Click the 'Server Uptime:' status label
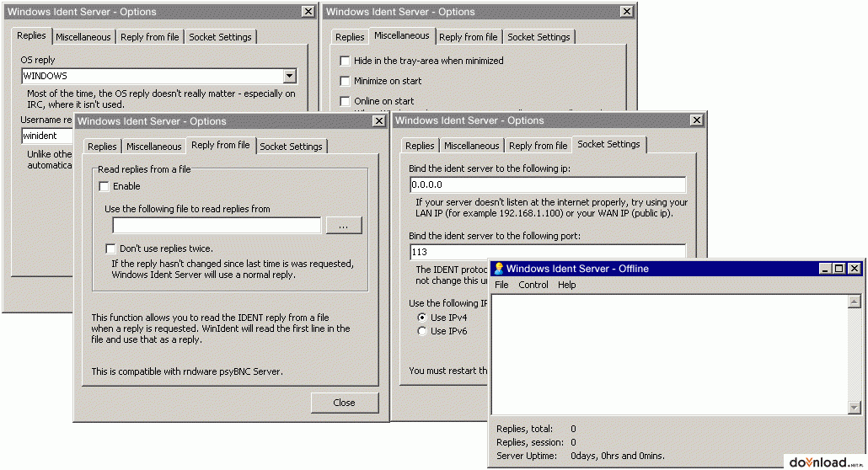This screenshot has height=470, width=868. pos(527,457)
